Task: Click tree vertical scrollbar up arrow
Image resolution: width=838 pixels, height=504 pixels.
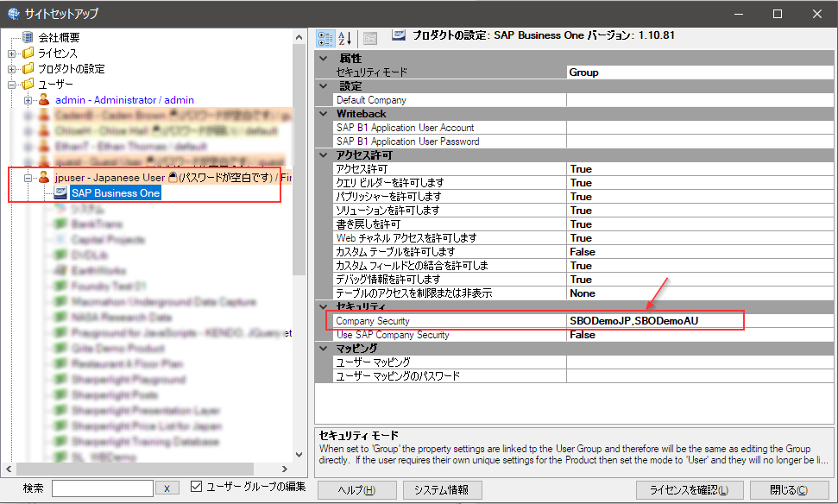Action: click(x=299, y=37)
